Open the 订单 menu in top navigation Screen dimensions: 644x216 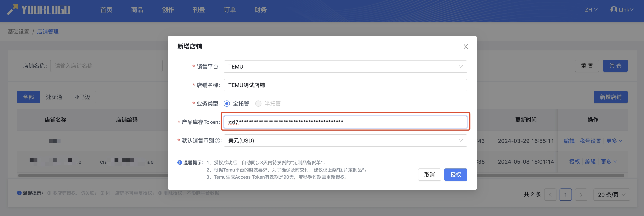(229, 10)
